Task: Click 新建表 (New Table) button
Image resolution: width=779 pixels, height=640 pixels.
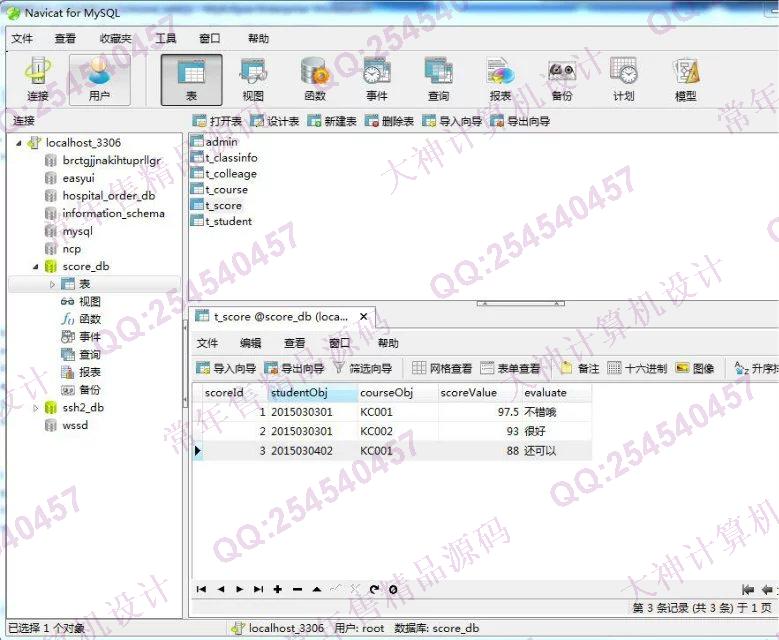Action: pos(332,121)
